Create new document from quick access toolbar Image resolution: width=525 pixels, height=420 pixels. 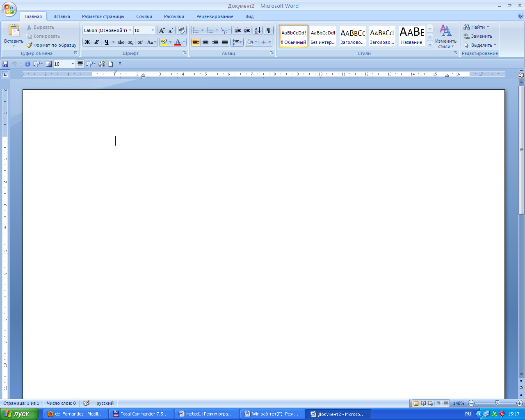[x=110, y=64]
